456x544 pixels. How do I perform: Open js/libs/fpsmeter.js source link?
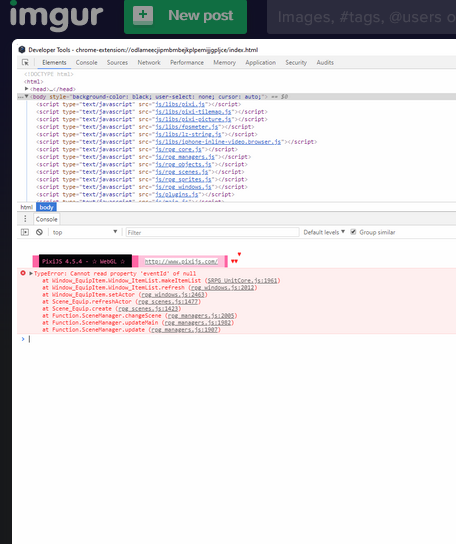[x=187, y=127]
